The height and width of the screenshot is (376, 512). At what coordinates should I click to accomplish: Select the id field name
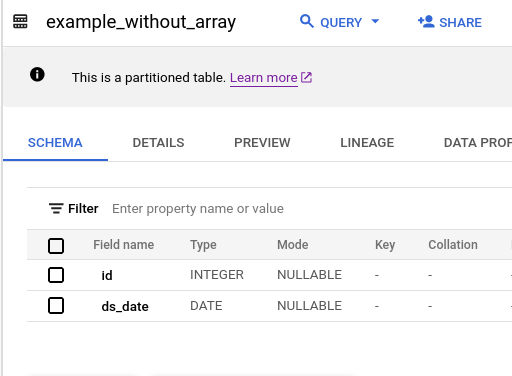tap(107, 275)
